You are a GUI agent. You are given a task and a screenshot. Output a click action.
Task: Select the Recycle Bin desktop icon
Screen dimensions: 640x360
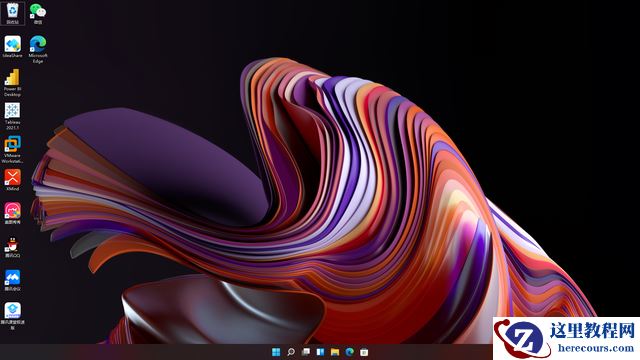pos(13,13)
